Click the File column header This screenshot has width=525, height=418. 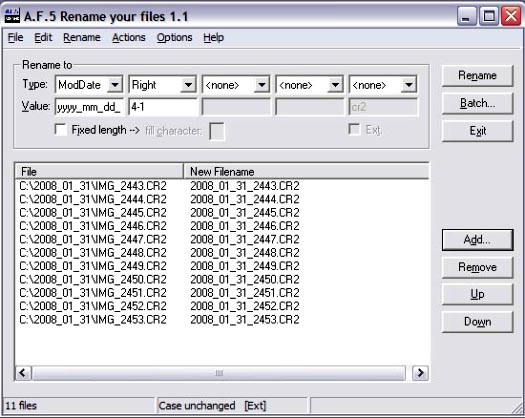click(99, 171)
